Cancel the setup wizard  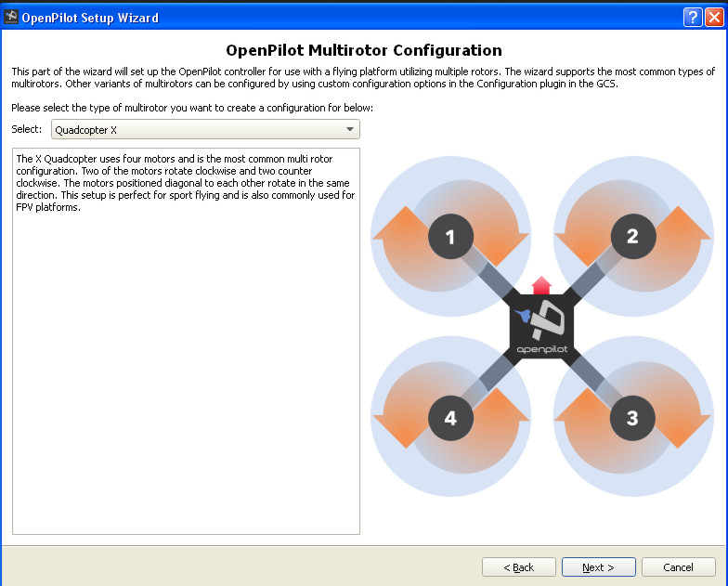click(679, 567)
